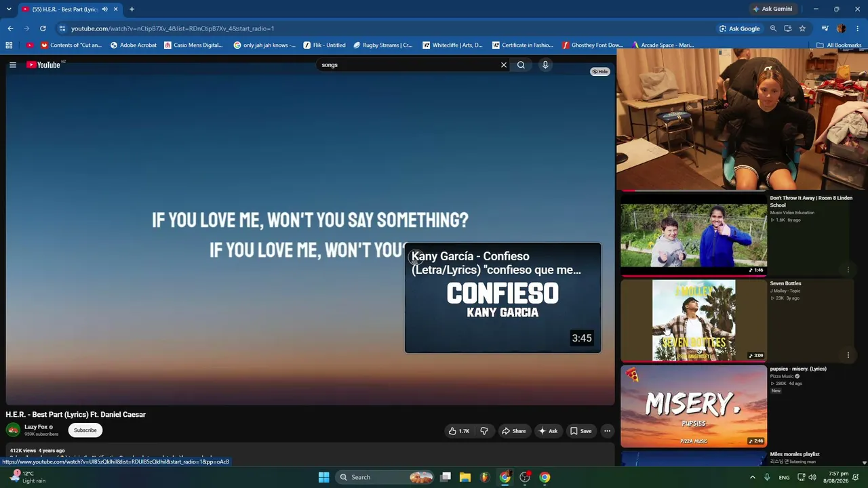Open Ask Gemini in the title bar
Image resolution: width=868 pixels, height=488 pixels.
[772, 9]
